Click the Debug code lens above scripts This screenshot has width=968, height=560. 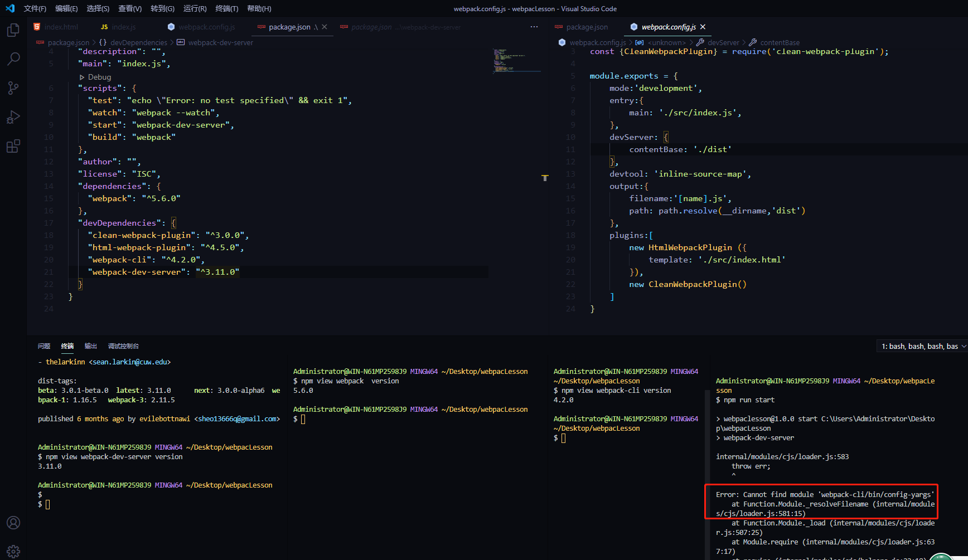pos(99,77)
